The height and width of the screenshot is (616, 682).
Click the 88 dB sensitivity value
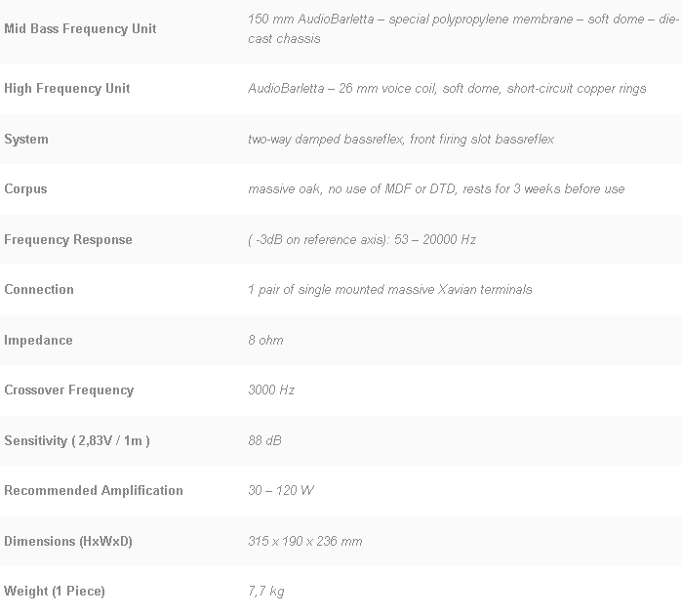(x=264, y=441)
